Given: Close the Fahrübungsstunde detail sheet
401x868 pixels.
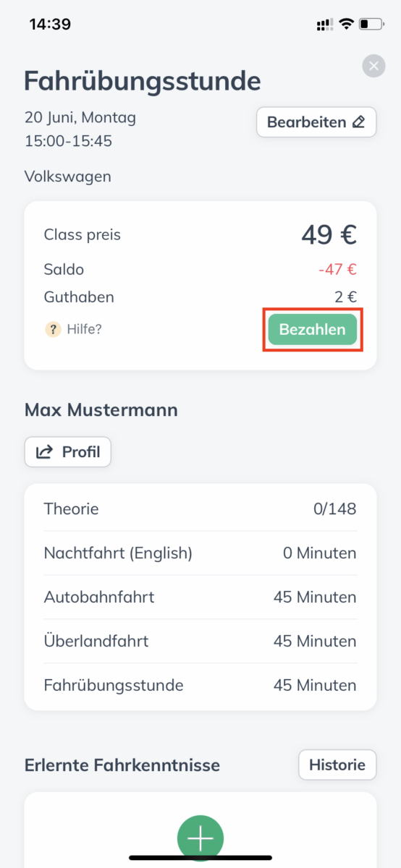Looking at the screenshot, I should pos(373,67).
